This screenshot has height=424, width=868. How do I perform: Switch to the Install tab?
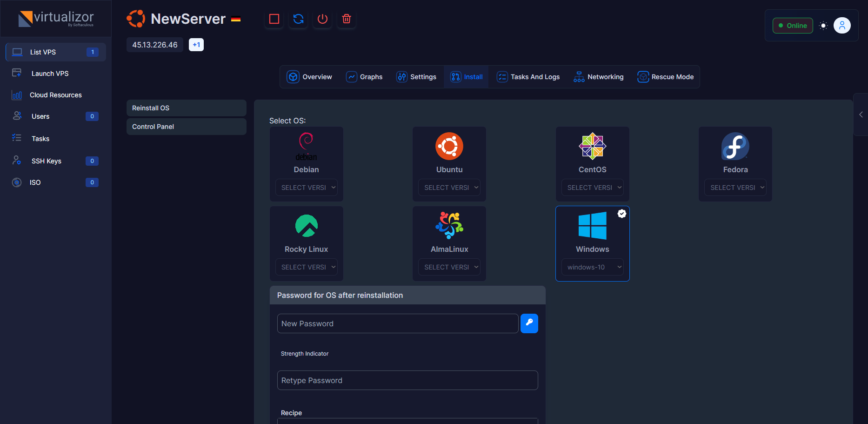coord(467,77)
